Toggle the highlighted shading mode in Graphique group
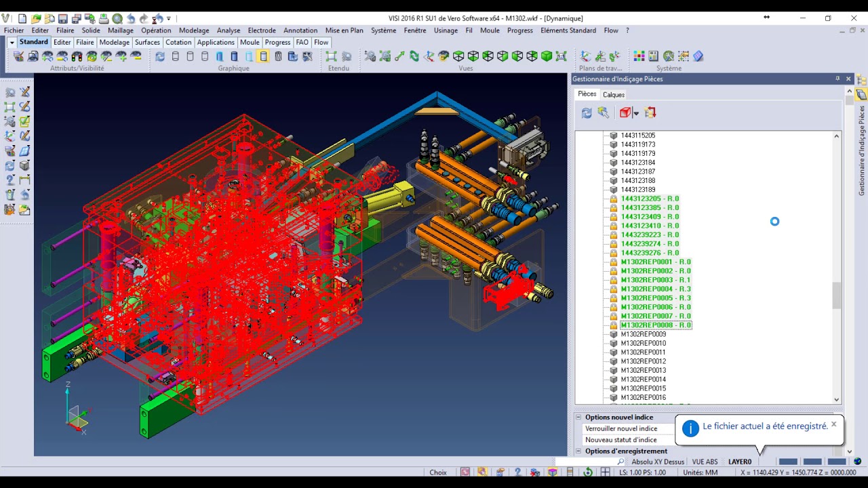Screen dimensions: 868x488 coord(264,56)
